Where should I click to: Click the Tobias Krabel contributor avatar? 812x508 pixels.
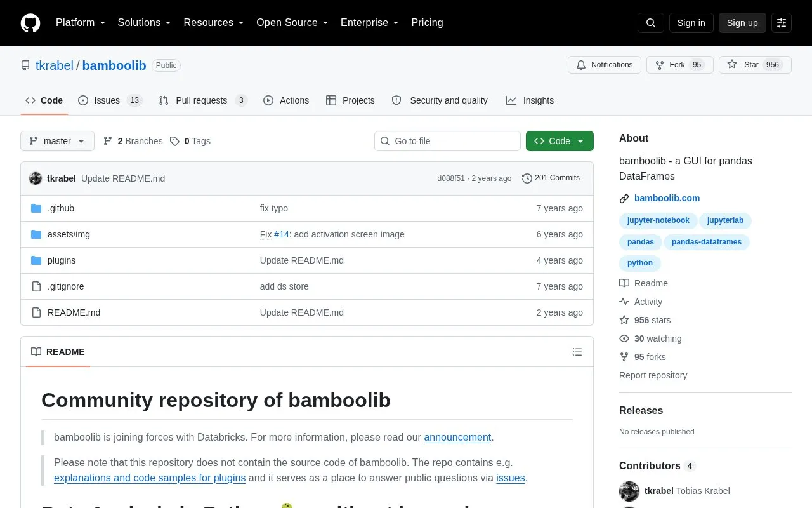[629, 491]
